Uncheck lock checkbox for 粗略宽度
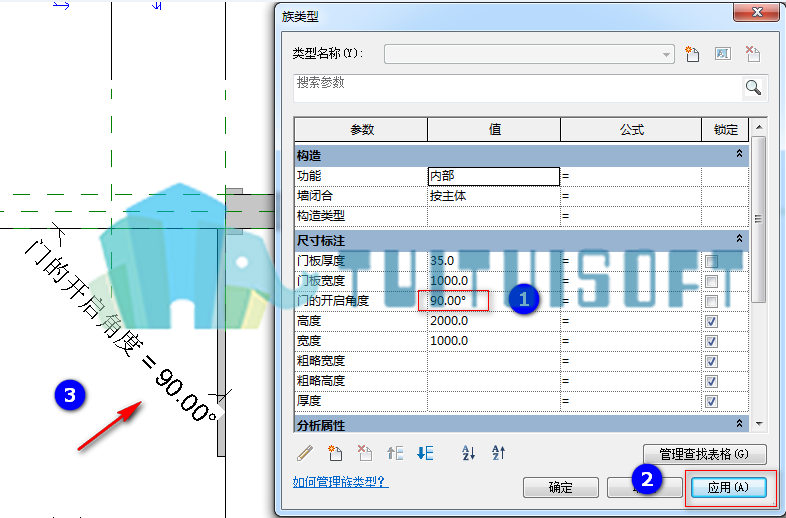This screenshot has height=518, width=786. coord(711,362)
